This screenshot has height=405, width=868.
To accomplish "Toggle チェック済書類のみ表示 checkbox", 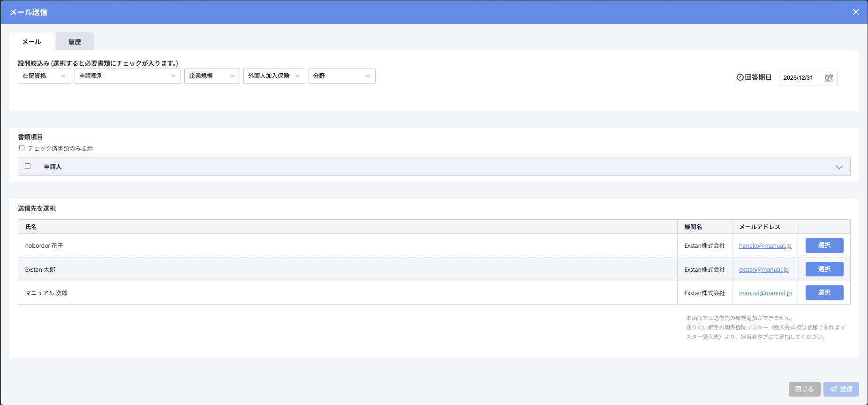I will 22,148.
